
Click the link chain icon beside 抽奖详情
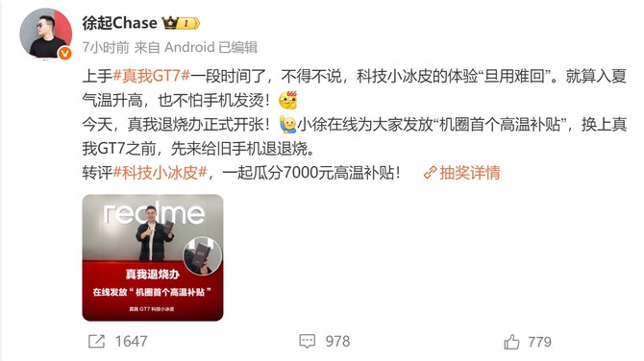click(430, 173)
